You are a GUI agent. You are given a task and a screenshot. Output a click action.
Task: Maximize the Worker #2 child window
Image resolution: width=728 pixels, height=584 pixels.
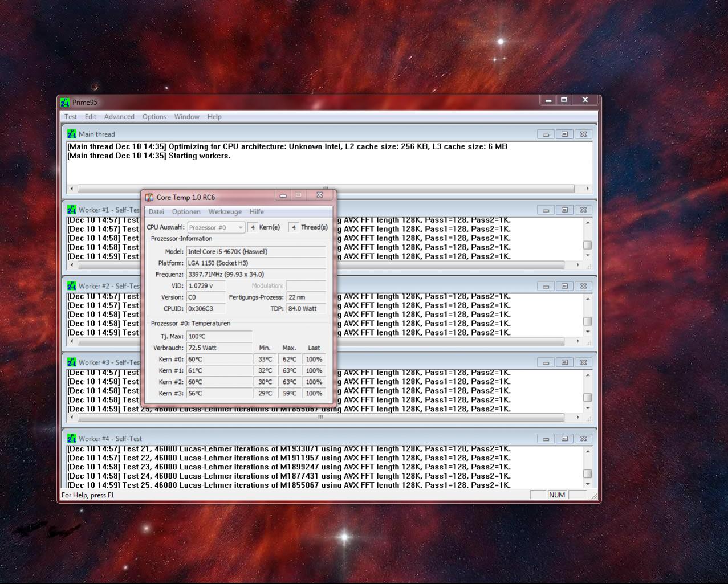click(565, 287)
